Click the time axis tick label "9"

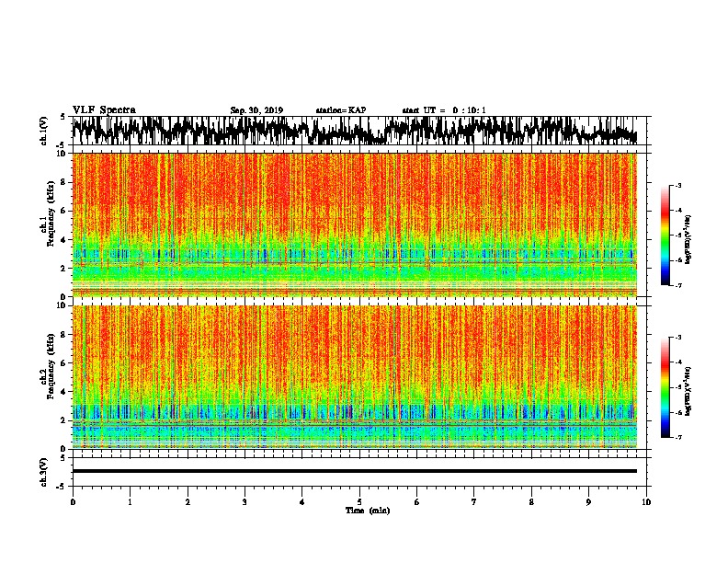click(x=588, y=502)
